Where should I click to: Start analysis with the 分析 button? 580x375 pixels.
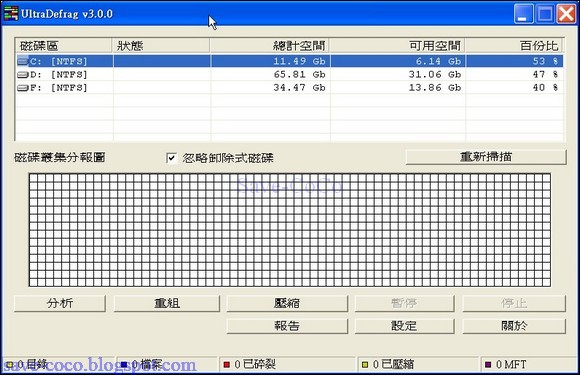click(x=60, y=303)
